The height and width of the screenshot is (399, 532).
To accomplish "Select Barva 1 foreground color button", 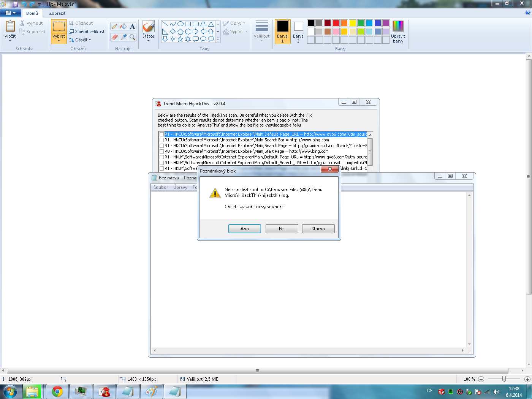I will (282, 32).
